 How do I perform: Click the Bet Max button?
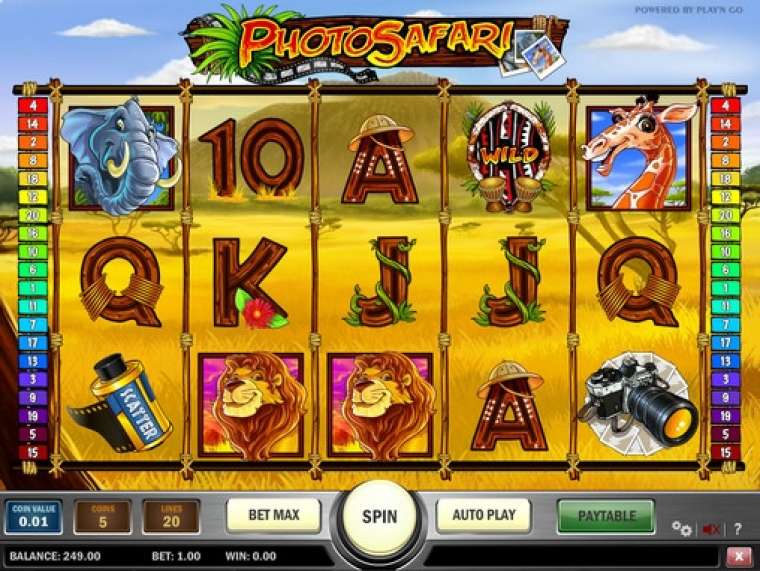(274, 515)
